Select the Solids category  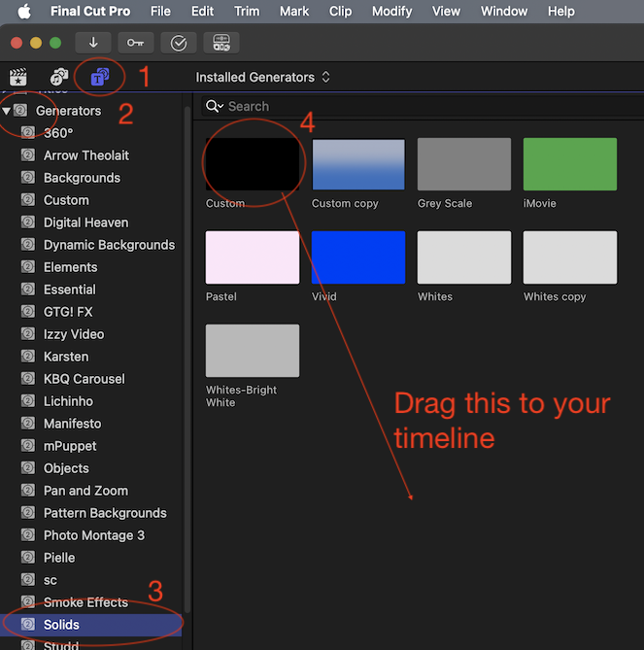(61, 625)
